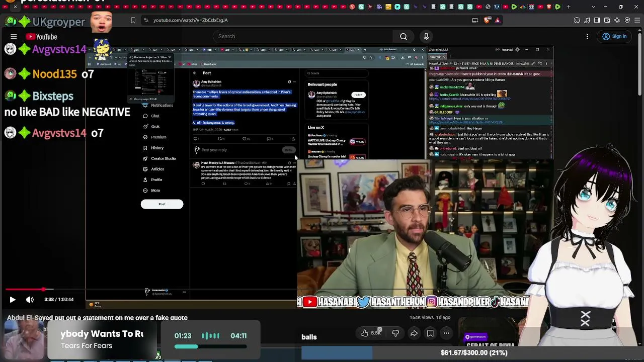This screenshot has height=362, width=644.
Task: Open the media control music note icon
Action: coord(587,20)
